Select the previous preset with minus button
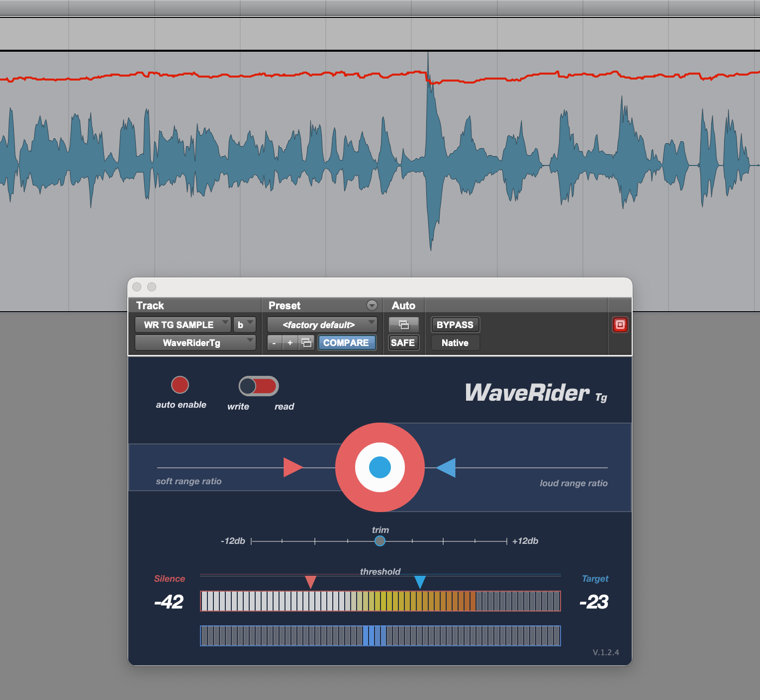 [274, 343]
